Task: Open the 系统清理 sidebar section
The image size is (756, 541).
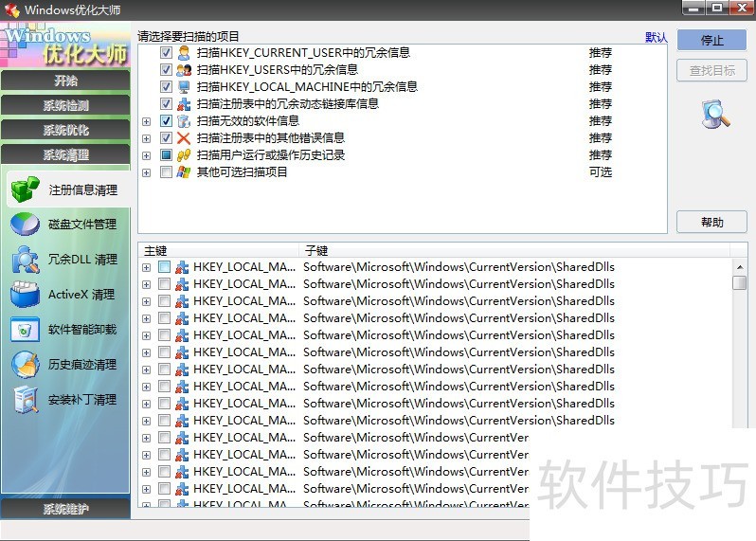Action: [65, 154]
